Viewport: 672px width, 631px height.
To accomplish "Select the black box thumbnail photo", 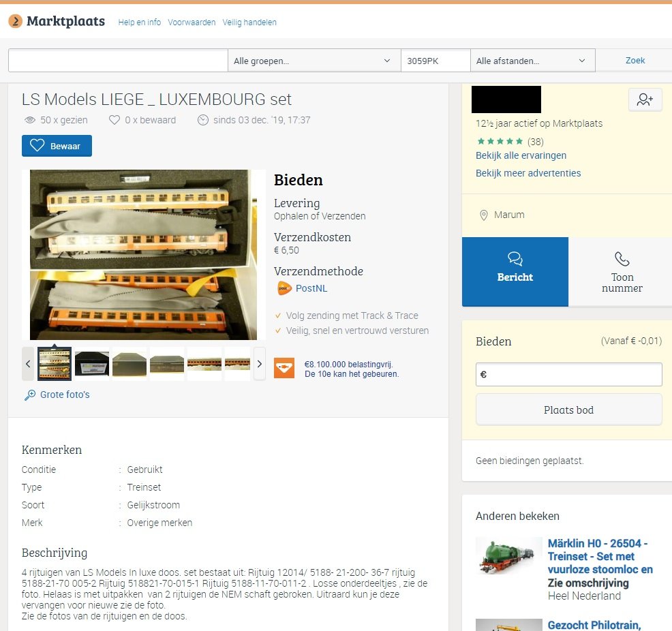I will coord(92,364).
